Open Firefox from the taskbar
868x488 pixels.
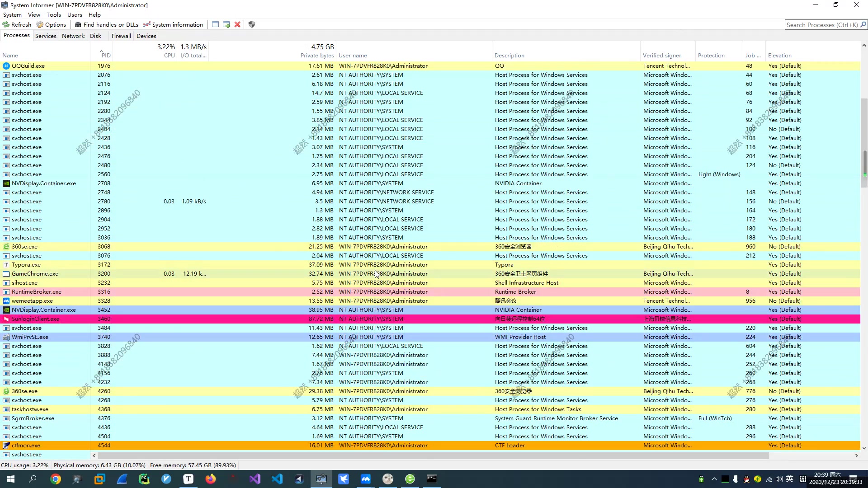(x=211, y=479)
